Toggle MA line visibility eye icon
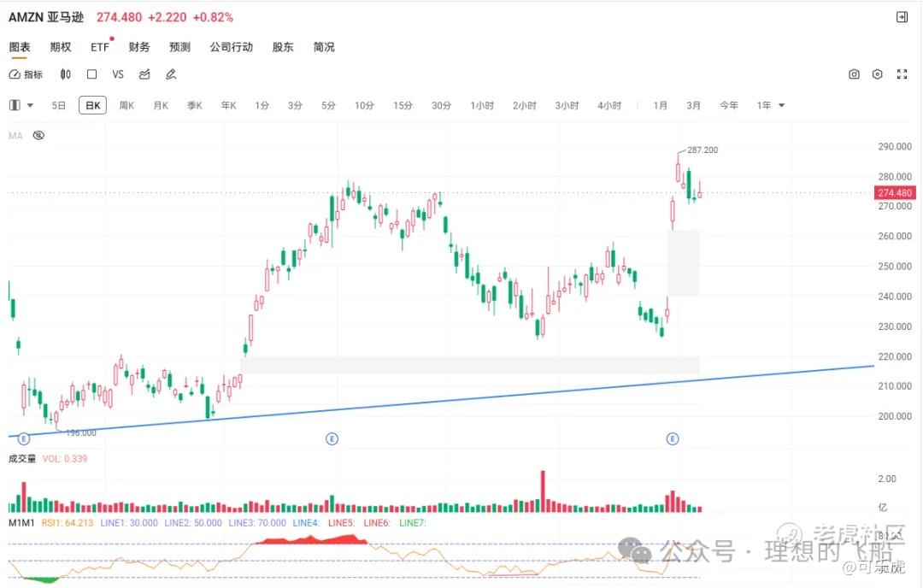Screen dimensions: 923x588 [x=38, y=135]
